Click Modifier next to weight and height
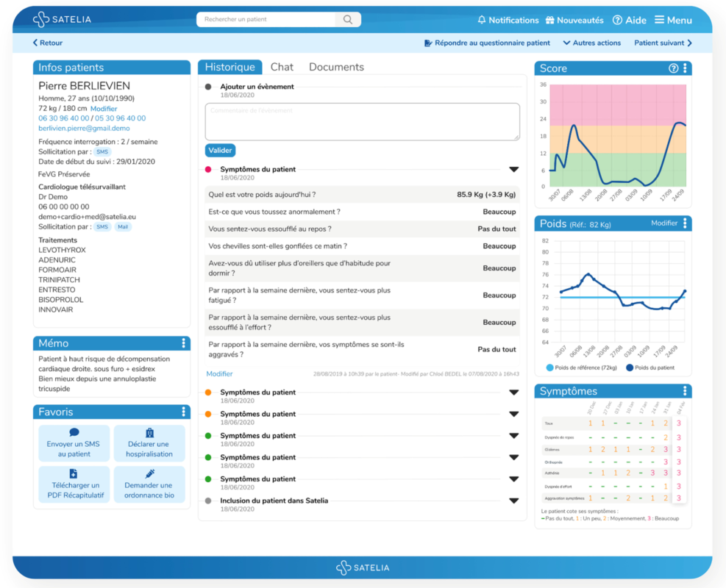 tap(104, 109)
